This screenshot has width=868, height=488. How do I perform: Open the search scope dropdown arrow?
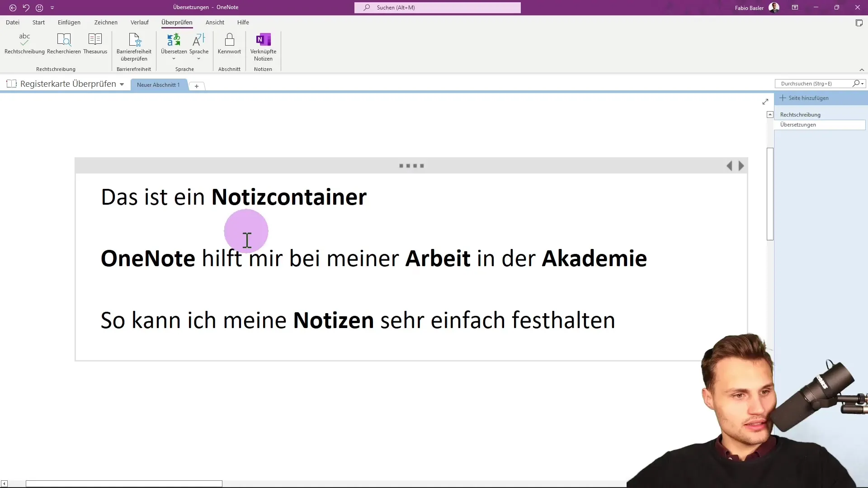point(863,84)
